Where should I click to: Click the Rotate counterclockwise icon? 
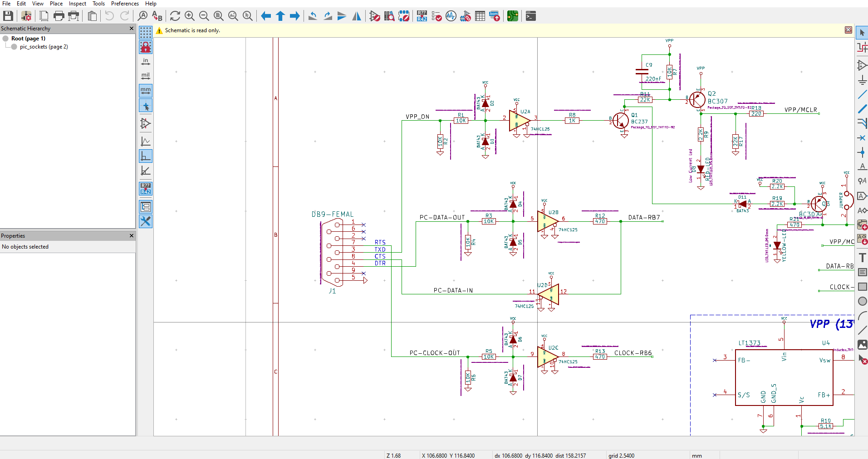click(x=313, y=16)
